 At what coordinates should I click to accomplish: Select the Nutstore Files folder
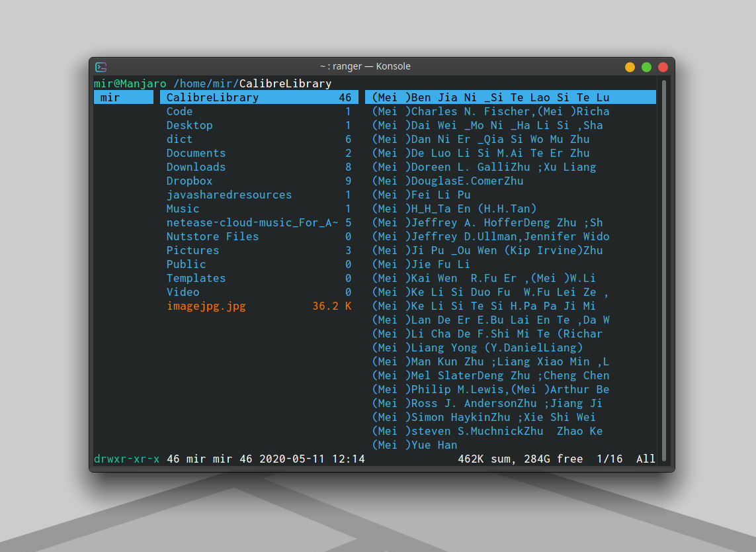tap(259, 236)
